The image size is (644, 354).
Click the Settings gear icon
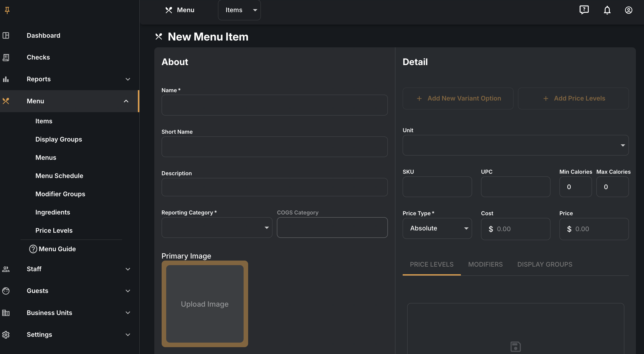click(x=6, y=335)
